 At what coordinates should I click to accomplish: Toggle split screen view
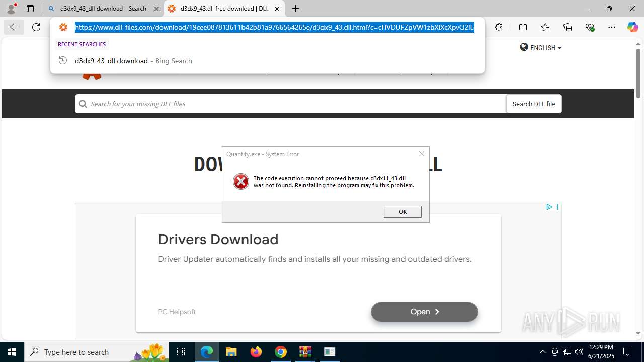pos(523,27)
